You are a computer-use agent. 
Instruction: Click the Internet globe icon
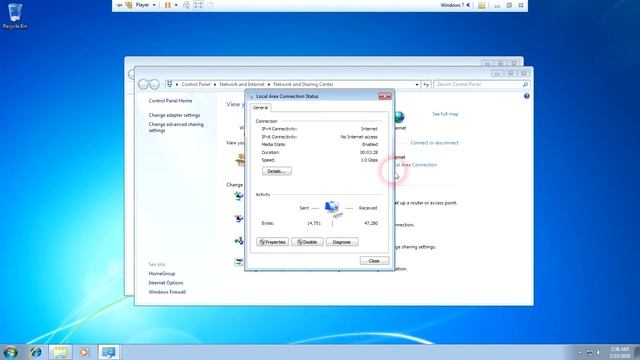click(400, 118)
